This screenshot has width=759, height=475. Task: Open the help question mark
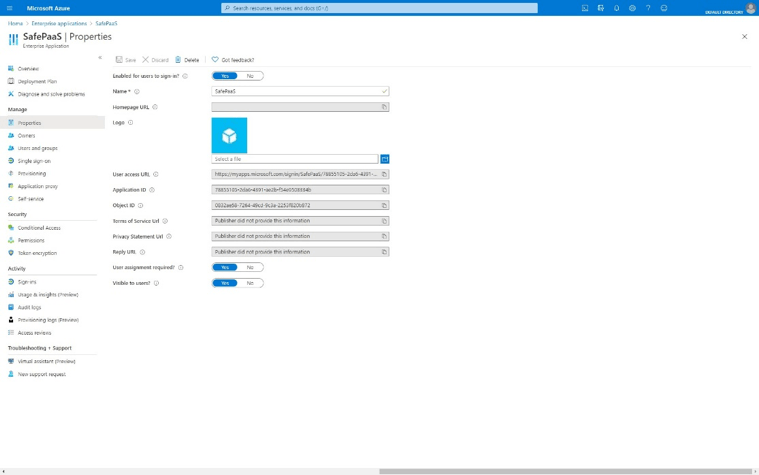pos(648,8)
